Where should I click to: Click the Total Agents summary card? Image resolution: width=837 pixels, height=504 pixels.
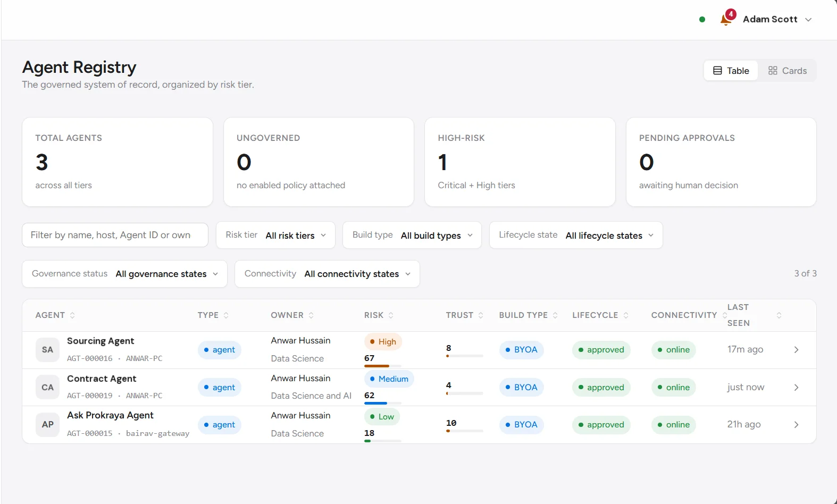118,162
